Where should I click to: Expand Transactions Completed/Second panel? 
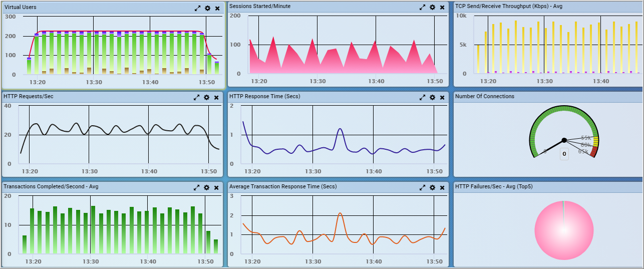point(197,187)
